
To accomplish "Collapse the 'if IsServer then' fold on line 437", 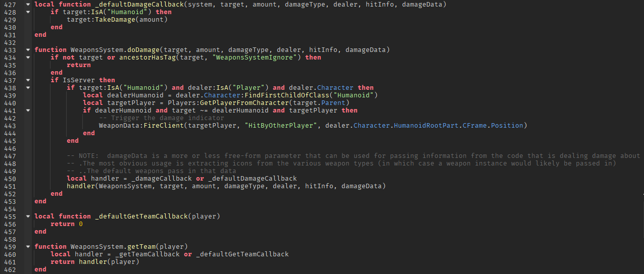I will (x=27, y=80).
